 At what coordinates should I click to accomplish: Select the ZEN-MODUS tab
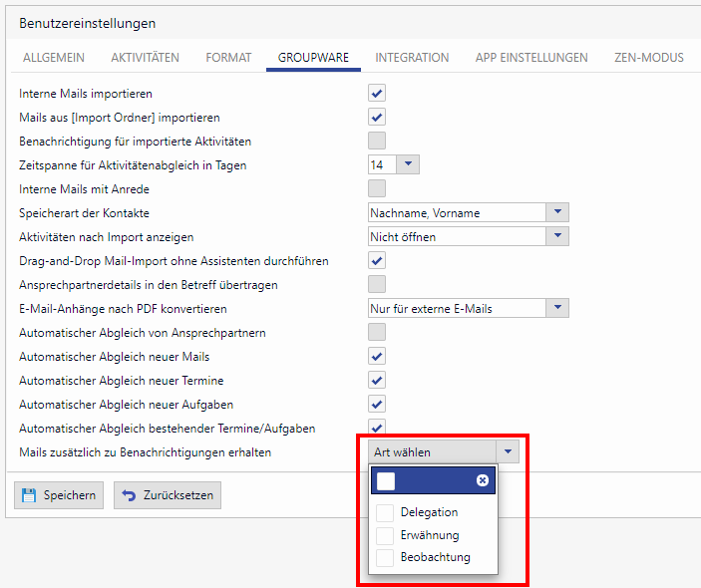click(x=648, y=58)
